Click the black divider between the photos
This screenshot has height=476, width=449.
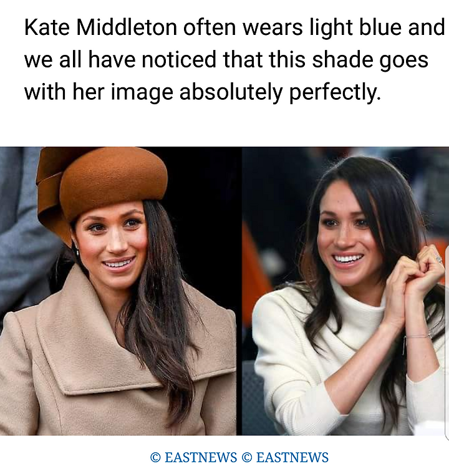pos(239,291)
